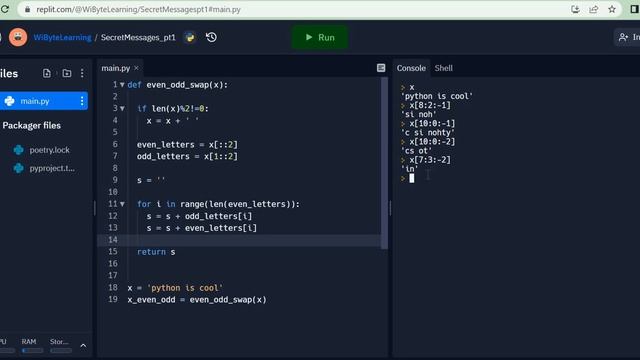This screenshot has height=360, width=640.
Task: Open the Files panel options menu
Action: pos(82,73)
